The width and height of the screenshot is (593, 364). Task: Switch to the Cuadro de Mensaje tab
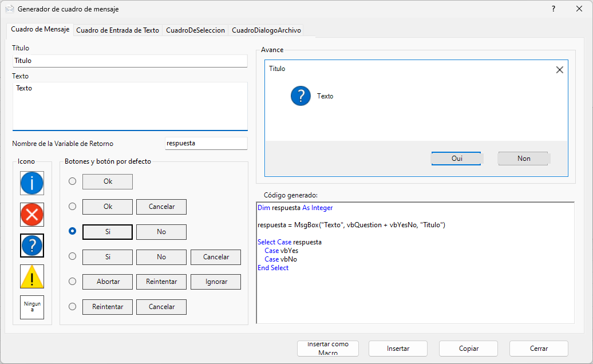(40, 29)
